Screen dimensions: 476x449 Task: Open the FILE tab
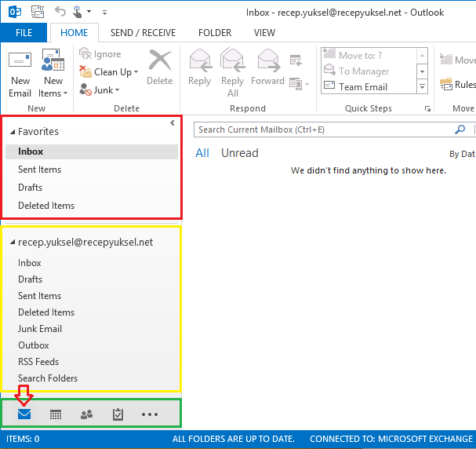tap(24, 32)
